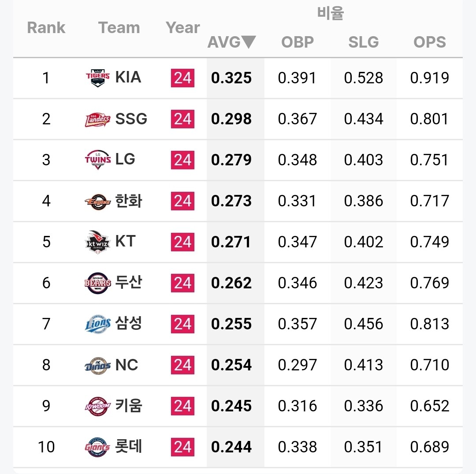Click the LG Twins team logo
The width and height of the screenshot is (476, 474).
tap(97, 160)
